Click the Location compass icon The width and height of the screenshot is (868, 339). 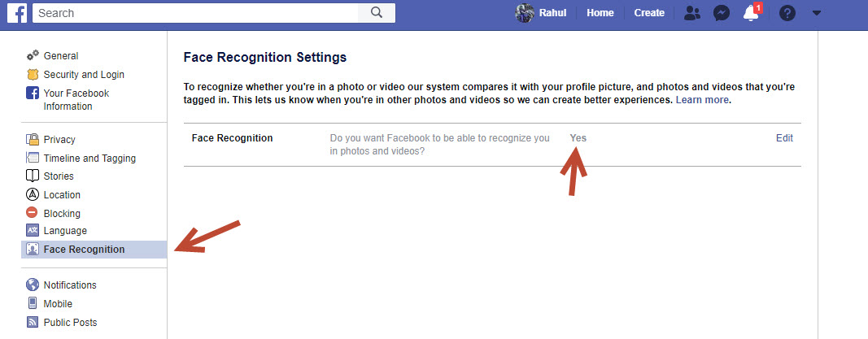(33, 194)
